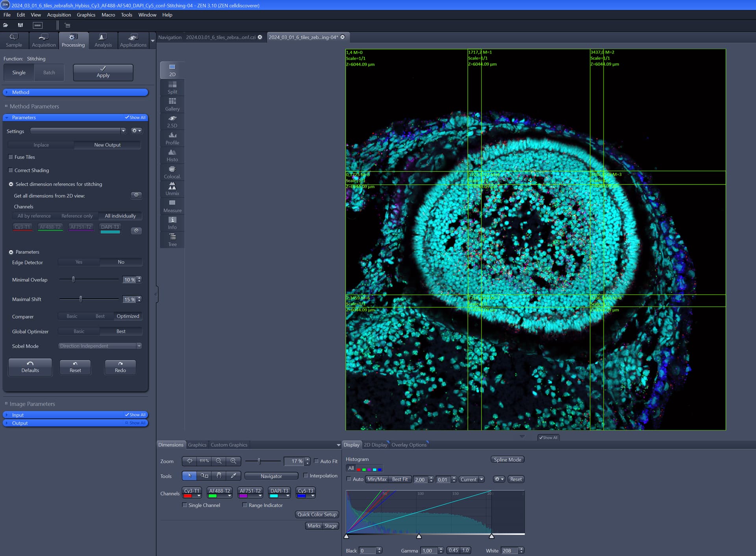Image resolution: width=756 pixels, height=556 pixels.
Task: Switch to the Split view icon
Action: 172,87
